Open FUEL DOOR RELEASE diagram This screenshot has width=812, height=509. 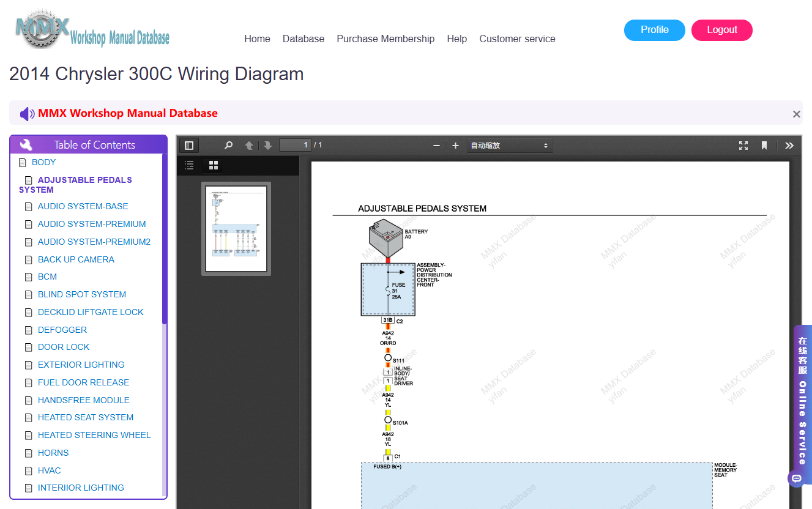(x=83, y=382)
